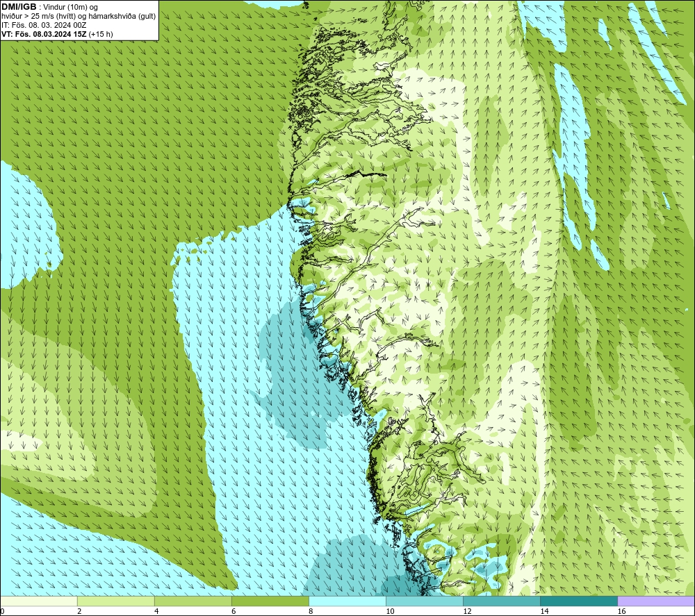Click the "Vindur (10m) og" label

(x=70, y=8)
